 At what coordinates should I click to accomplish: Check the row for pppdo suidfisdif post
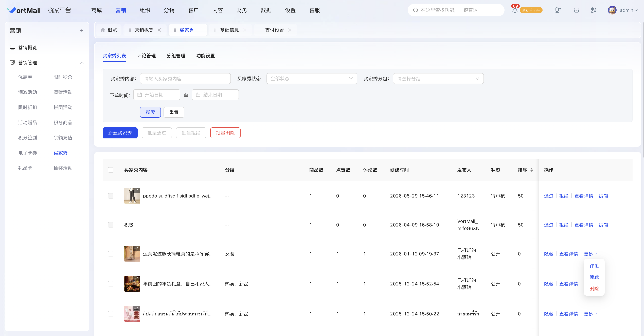[x=111, y=196]
